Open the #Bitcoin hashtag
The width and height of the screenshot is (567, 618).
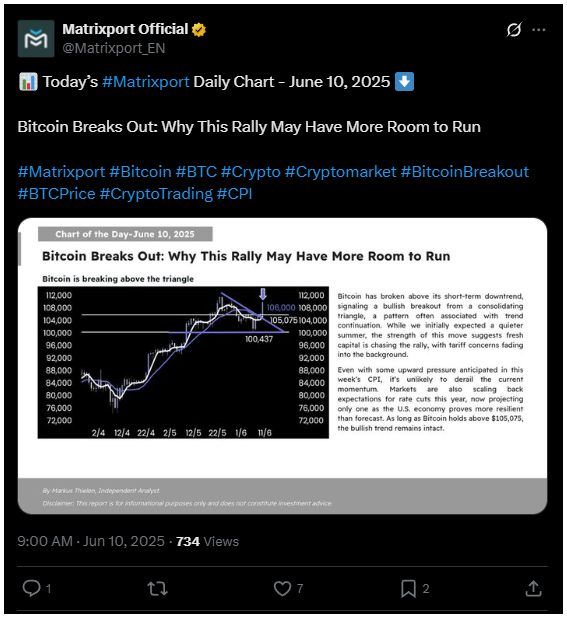pyautogui.click(x=140, y=172)
